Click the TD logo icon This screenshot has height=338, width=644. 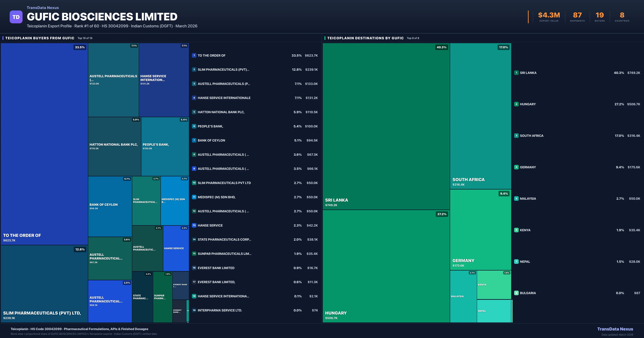[16, 17]
